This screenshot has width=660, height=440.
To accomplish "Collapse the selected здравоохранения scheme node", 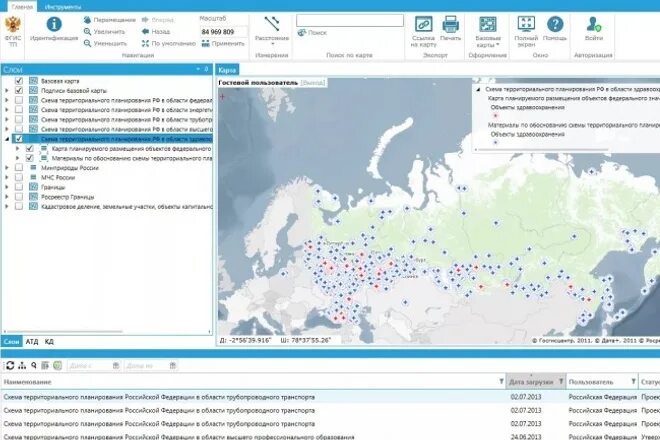I will click(7, 139).
